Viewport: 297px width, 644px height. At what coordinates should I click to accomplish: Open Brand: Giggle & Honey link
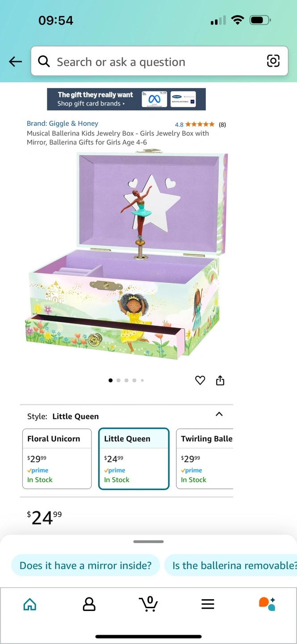click(63, 123)
